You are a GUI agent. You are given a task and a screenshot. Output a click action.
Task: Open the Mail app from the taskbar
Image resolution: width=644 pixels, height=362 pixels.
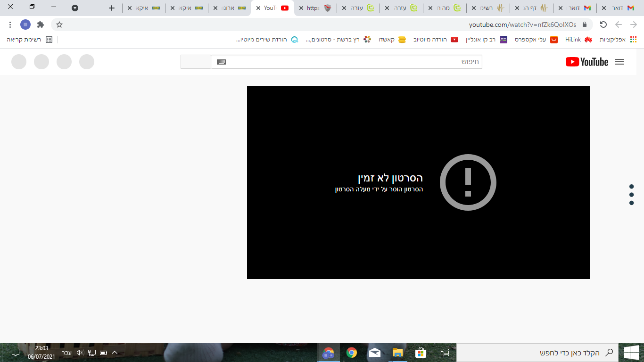(x=375, y=353)
